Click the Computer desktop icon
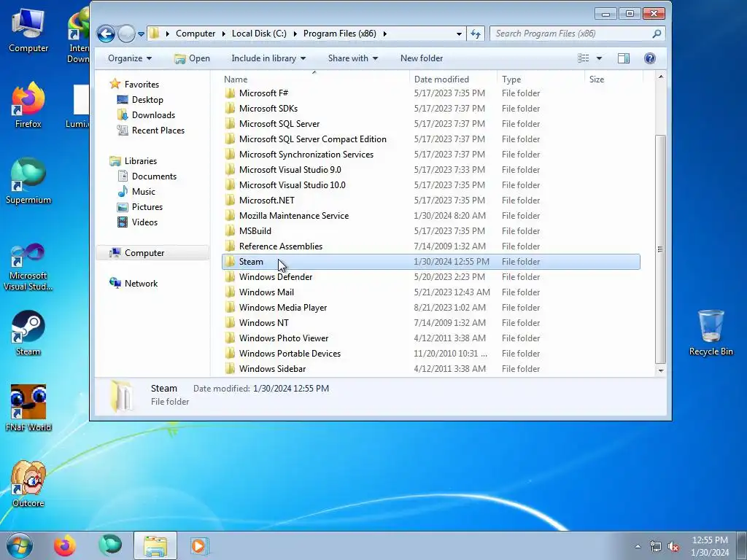747x560 pixels. pyautogui.click(x=28, y=30)
